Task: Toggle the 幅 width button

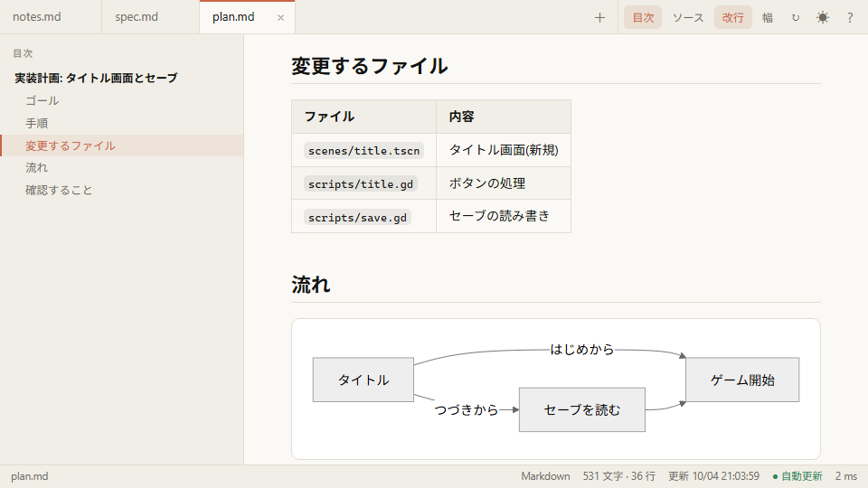Action: click(768, 18)
